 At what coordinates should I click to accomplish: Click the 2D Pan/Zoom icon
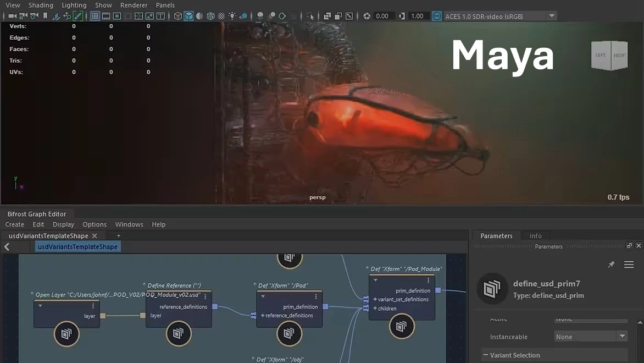pyautogui.click(x=67, y=16)
